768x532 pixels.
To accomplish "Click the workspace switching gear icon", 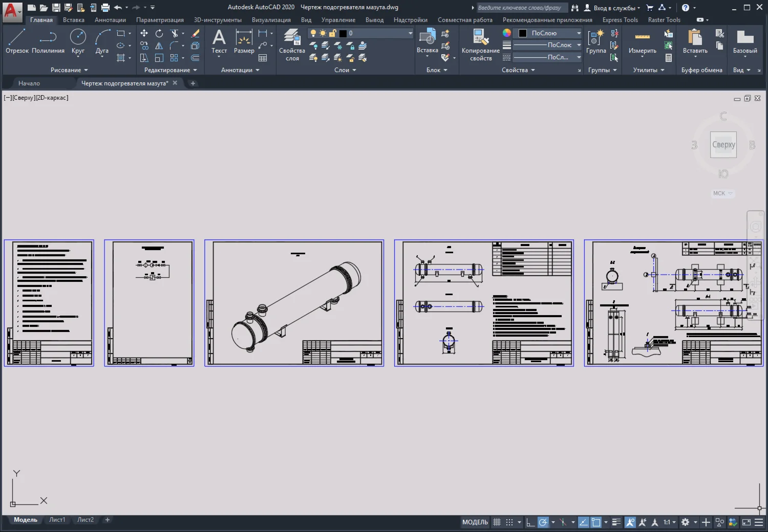I will 685,522.
